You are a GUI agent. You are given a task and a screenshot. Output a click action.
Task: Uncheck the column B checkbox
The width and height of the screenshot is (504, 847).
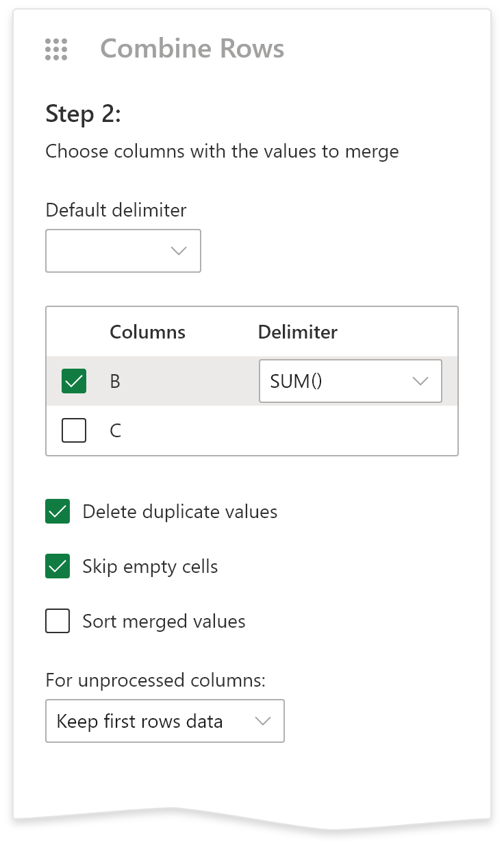(x=74, y=381)
